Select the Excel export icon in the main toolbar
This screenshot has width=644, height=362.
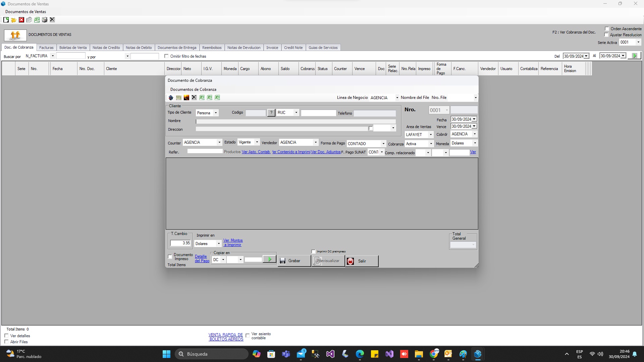coord(37,19)
